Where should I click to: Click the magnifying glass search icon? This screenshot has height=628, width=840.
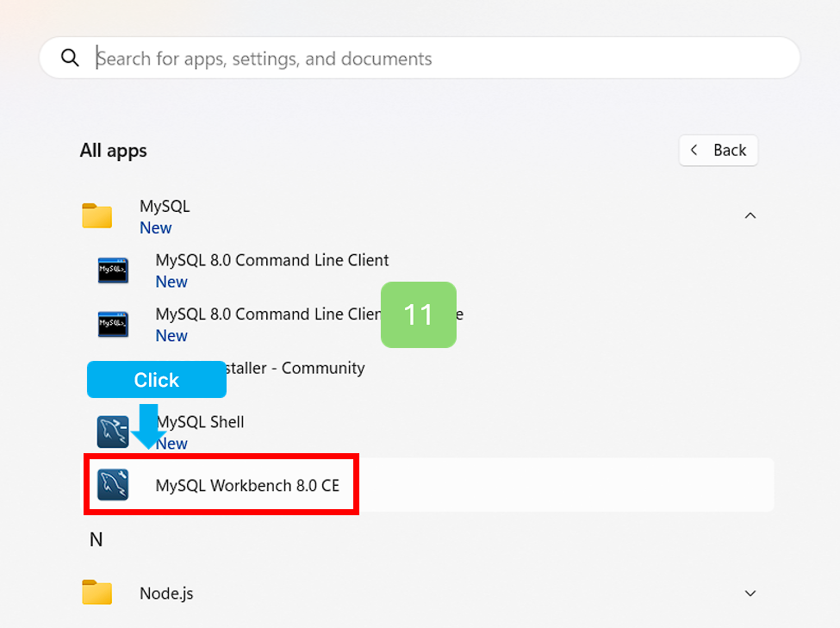[70, 58]
